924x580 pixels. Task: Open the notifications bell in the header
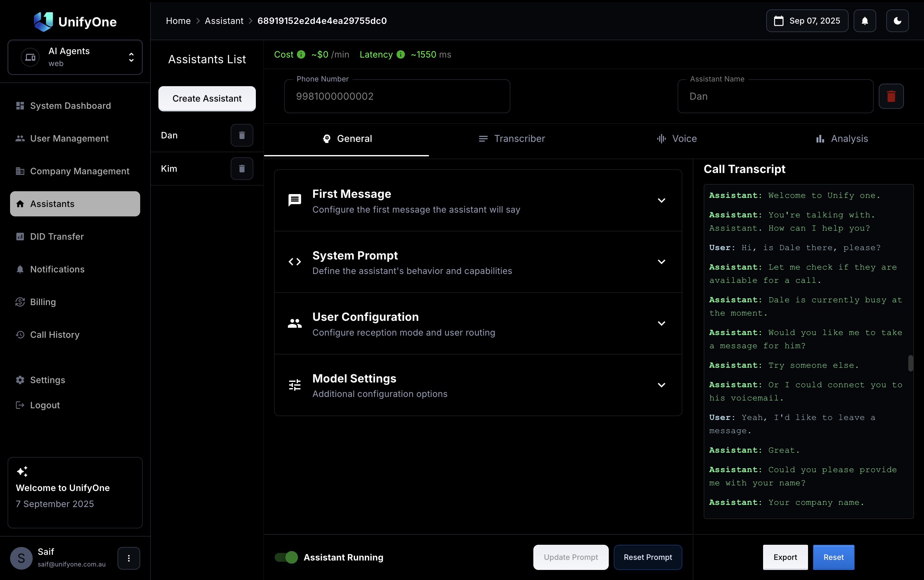click(x=865, y=21)
